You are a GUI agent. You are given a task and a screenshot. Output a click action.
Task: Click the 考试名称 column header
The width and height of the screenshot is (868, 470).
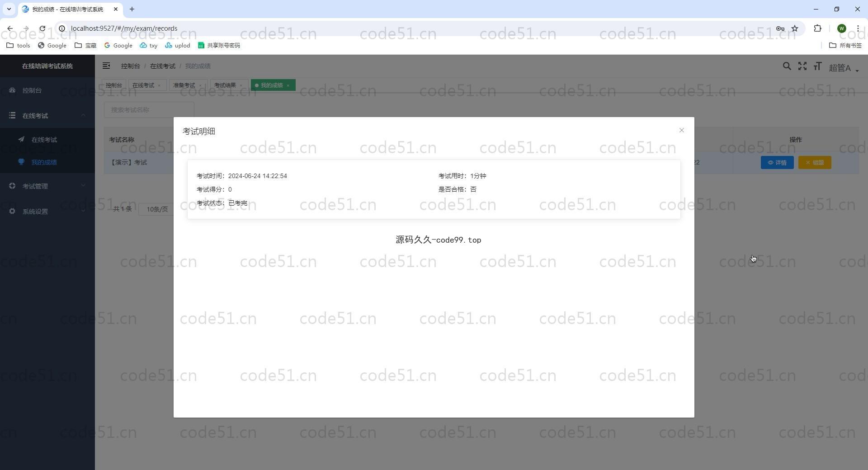point(122,140)
